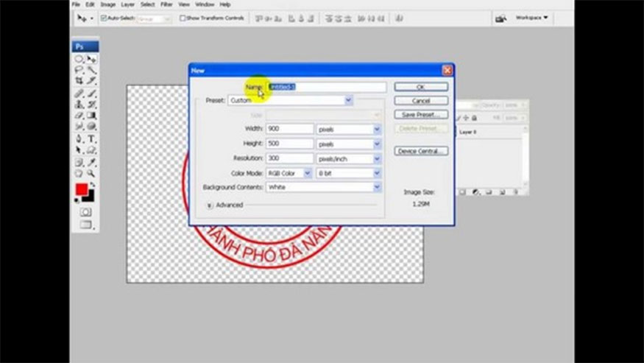Select the Healing Brush tool
Viewport: 644px width, 363px height.
pyautogui.click(x=79, y=94)
